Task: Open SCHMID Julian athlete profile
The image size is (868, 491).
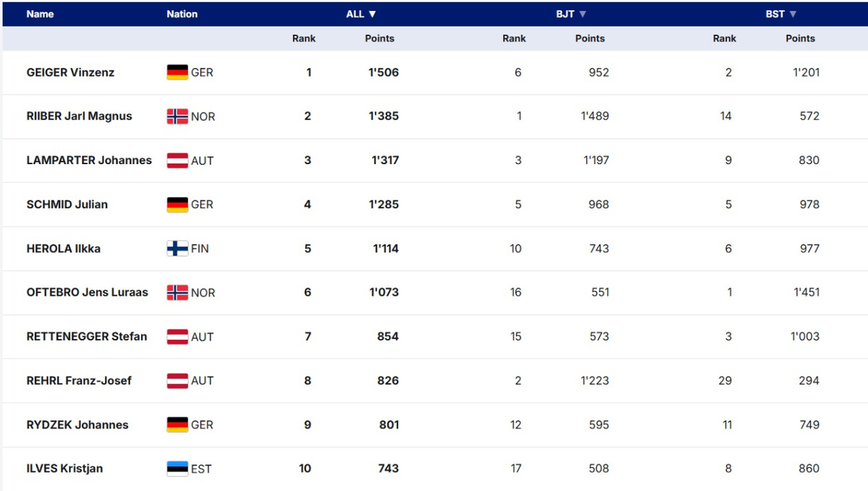Action: click(x=67, y=205)
